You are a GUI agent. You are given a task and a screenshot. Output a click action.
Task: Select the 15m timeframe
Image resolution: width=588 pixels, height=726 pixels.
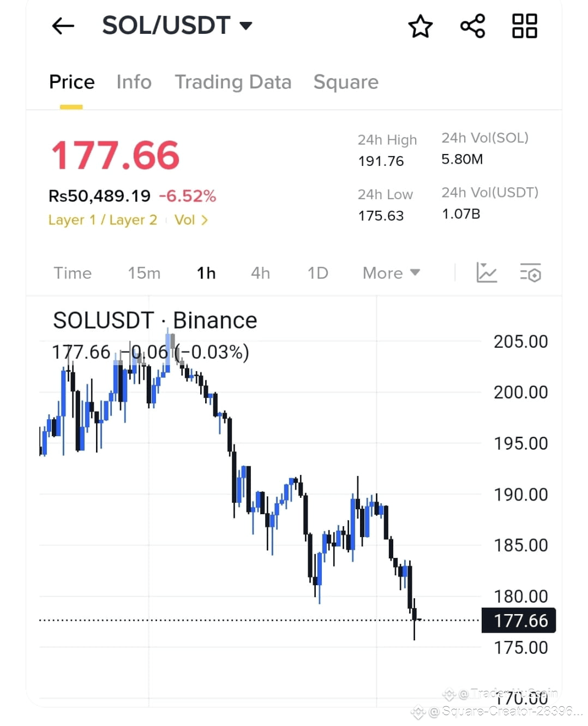[144, 273]
